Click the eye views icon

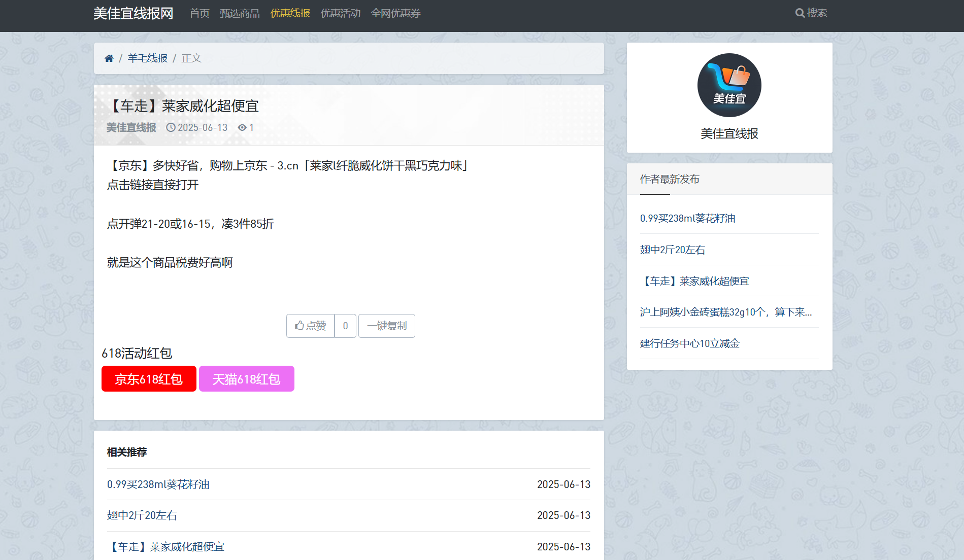coord(242,128)
